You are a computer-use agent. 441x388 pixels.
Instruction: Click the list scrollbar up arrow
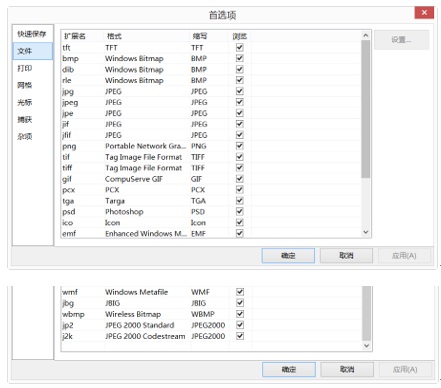(366, 35)
